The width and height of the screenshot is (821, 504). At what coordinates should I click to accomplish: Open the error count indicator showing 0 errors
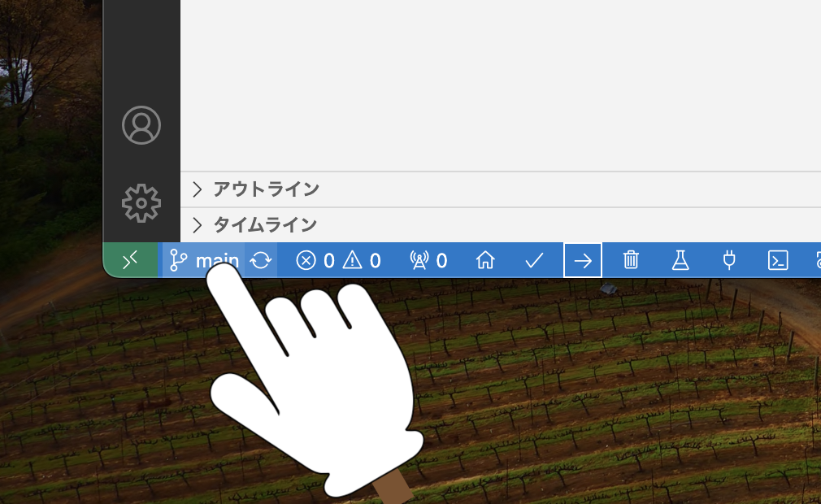pos(315,260)
